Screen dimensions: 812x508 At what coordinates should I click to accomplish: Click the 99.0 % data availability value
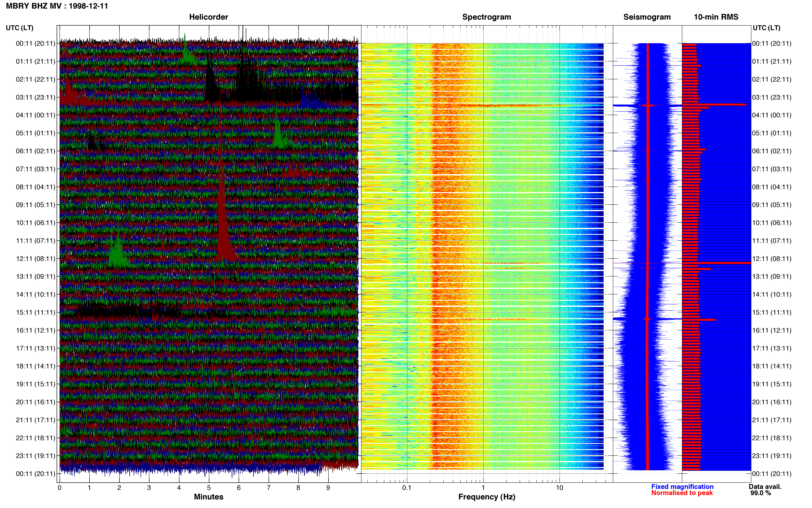[761, 493]
